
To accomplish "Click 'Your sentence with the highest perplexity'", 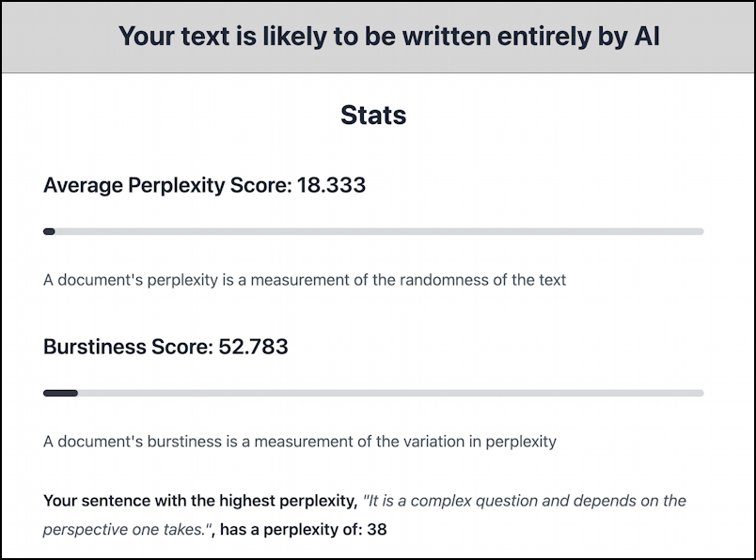I will point(199,501).
